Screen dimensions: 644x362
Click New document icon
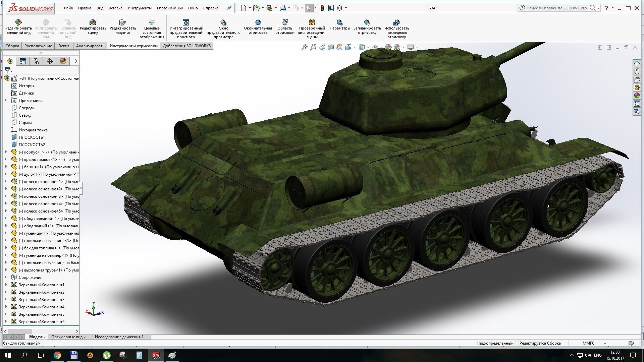(244, 8)
